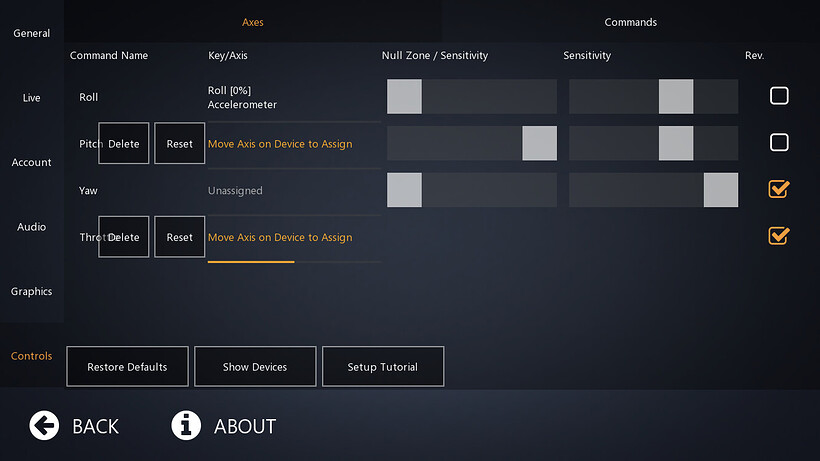Viewport: 820px width, 461px height.
Task: Click the About info icon
Action: 186,425
